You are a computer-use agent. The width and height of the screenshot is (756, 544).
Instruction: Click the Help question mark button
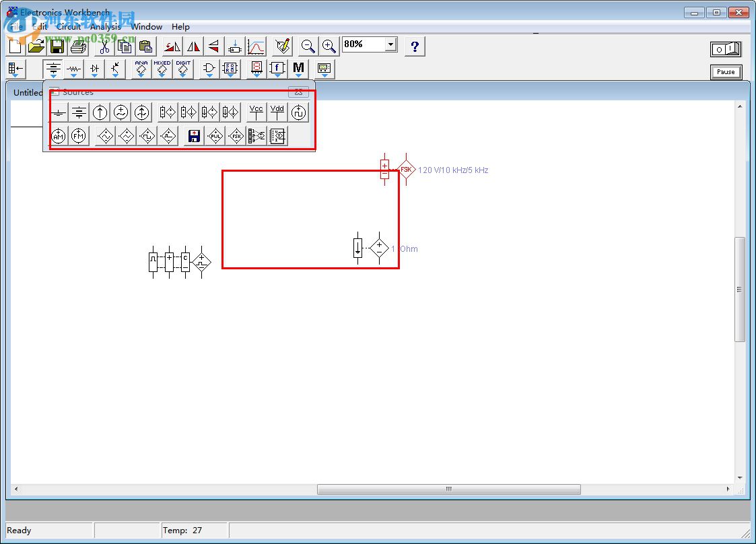point(415,46)
